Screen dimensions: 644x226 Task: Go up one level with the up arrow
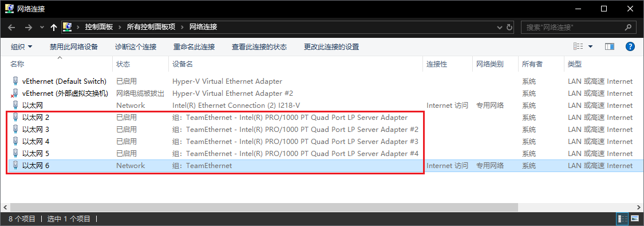(x=53, y=27)
